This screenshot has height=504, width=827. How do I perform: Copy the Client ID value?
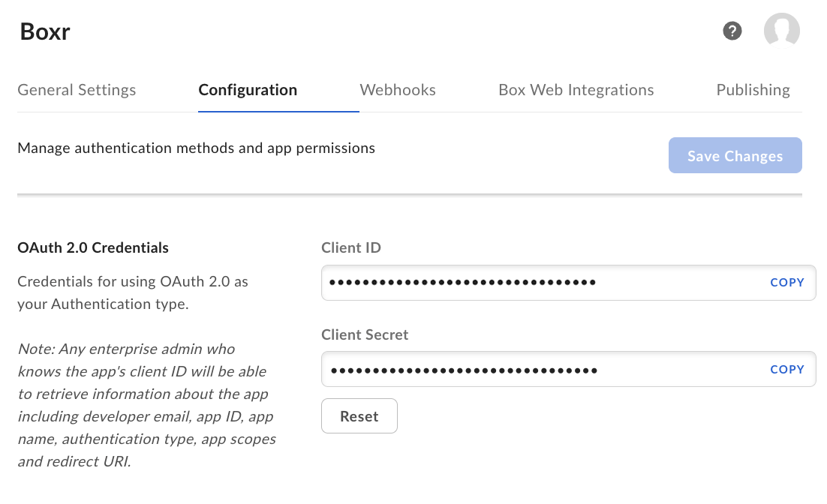787,283
